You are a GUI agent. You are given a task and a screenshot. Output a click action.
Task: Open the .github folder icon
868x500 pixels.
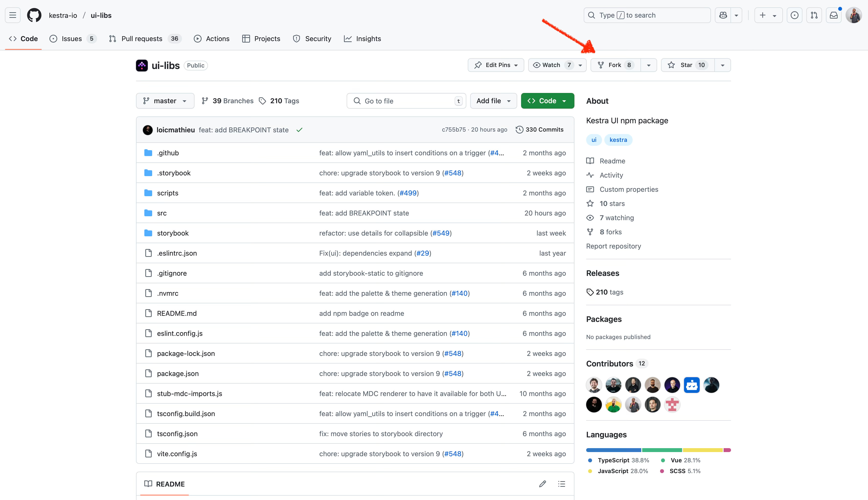[148, 153]
